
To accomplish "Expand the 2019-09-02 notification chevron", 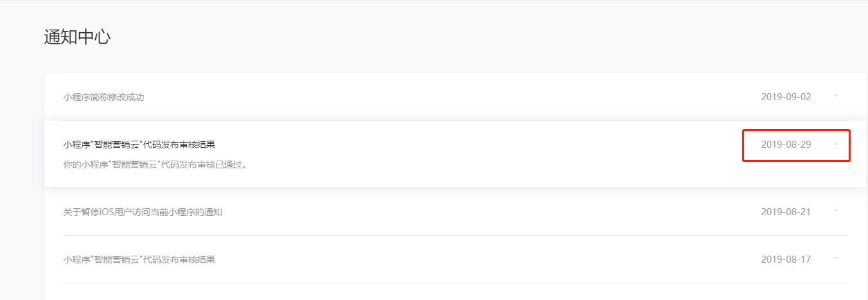I will 836,96.
